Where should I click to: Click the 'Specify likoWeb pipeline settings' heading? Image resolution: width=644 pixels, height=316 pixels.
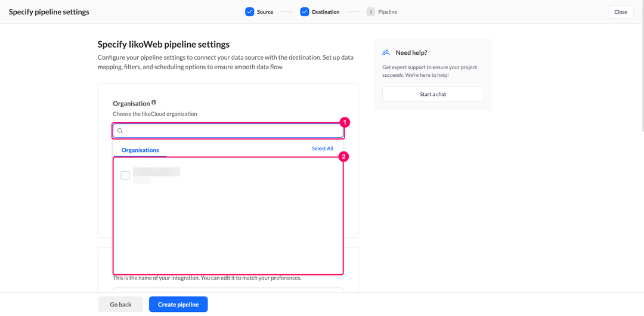[x=163, y=44]
